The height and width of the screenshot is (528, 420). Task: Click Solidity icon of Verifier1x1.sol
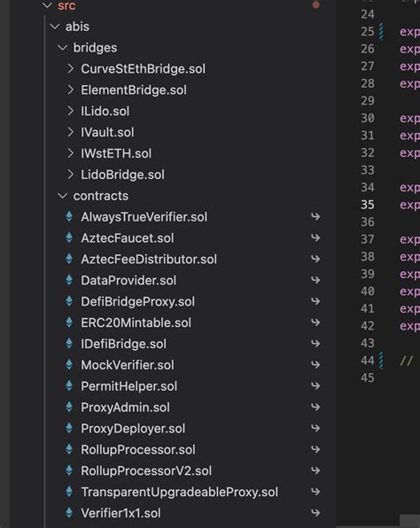click(69, 513)
